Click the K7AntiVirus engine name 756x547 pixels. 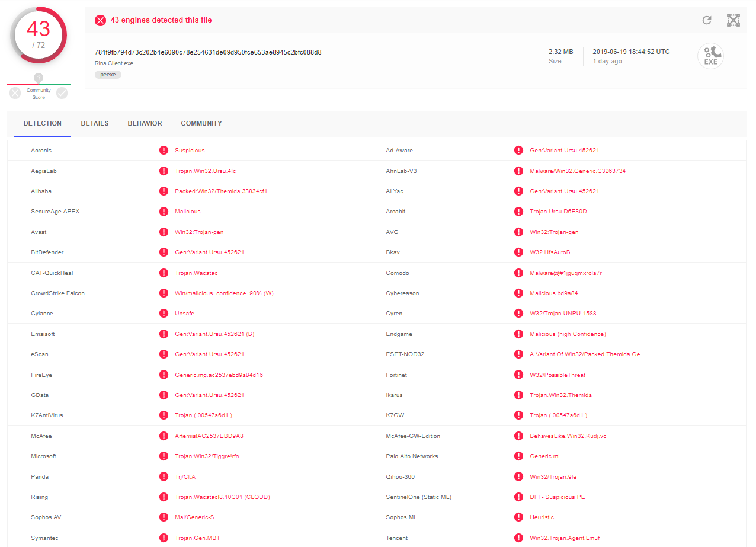click(47, 415)
